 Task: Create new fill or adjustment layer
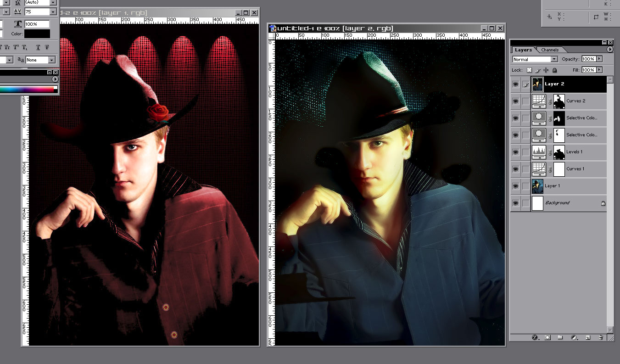574,337
